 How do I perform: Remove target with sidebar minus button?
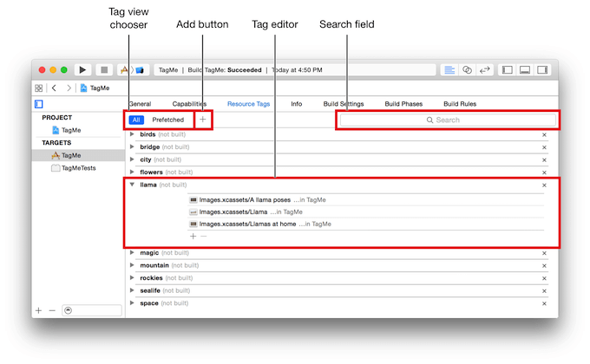[x=52, y=310]
